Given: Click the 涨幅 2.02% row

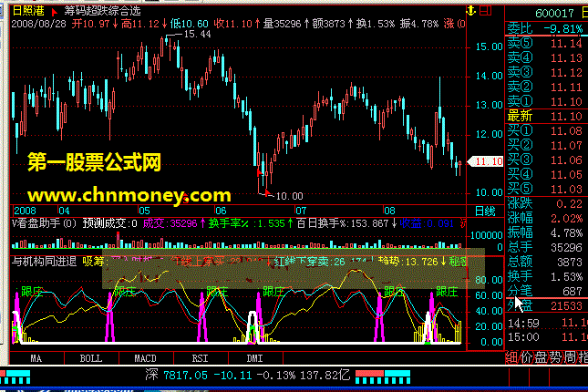Looking at the screenshot, I should point(546,218).
